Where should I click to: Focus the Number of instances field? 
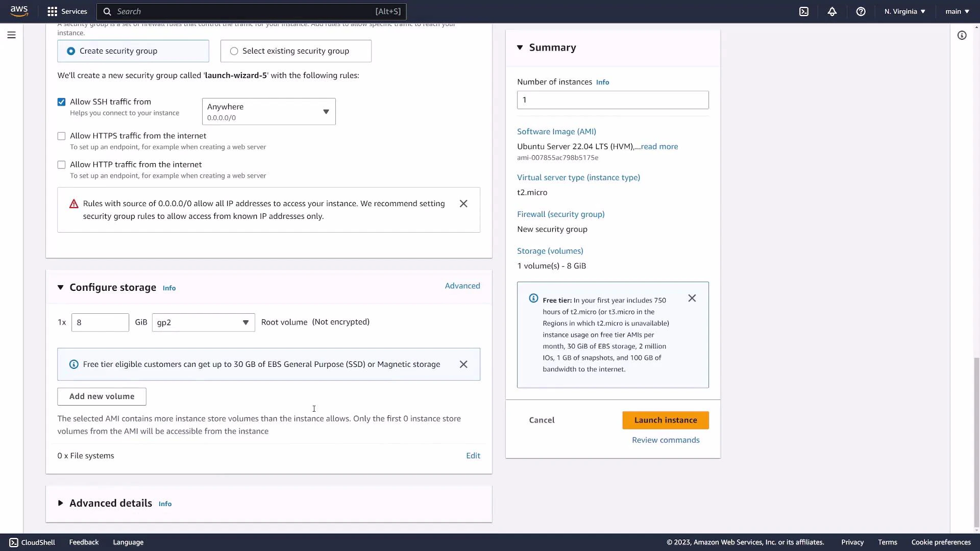click(612, 99)
